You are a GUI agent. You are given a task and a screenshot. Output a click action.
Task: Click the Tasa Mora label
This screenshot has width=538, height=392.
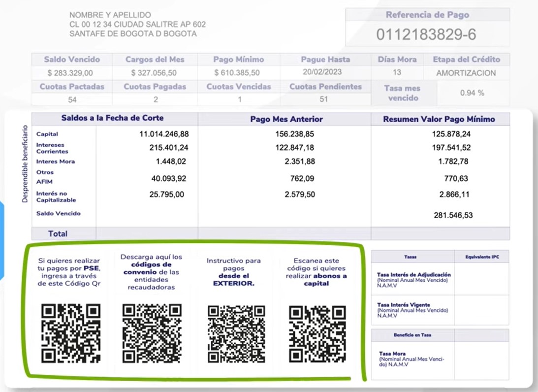point(411,359)
